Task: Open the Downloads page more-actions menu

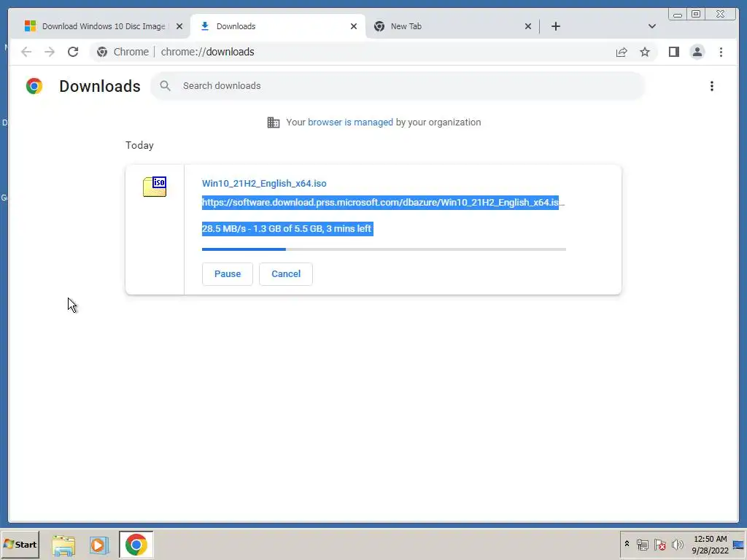Action: (712, 86)
